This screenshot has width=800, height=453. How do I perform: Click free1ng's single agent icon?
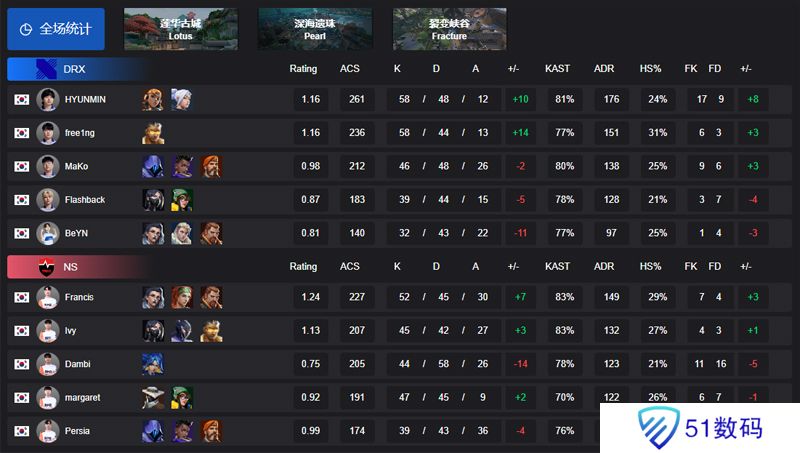coord(153,133)
